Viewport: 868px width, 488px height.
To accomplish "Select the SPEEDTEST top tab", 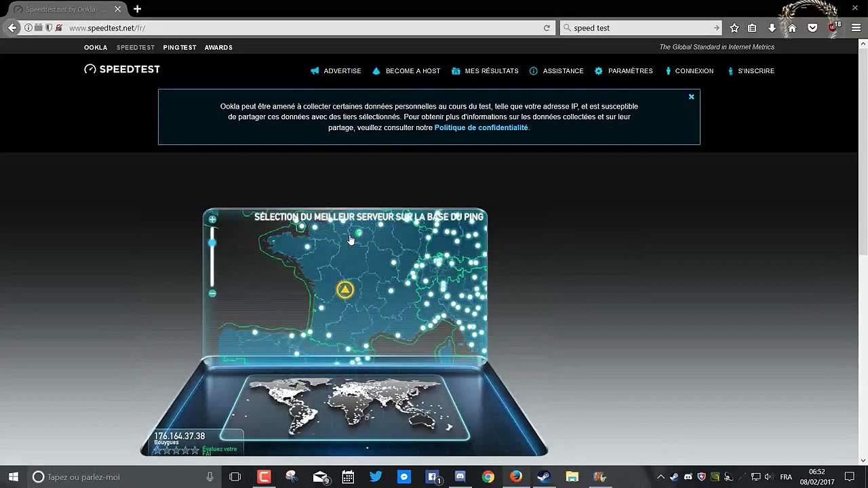I will coord(136,47).
